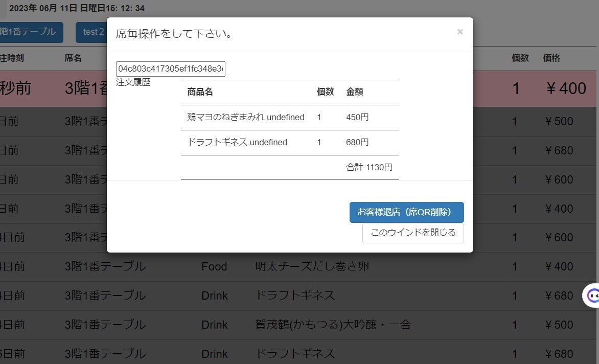Click the ¥ 400 price in highlighted row

[566, 88]
